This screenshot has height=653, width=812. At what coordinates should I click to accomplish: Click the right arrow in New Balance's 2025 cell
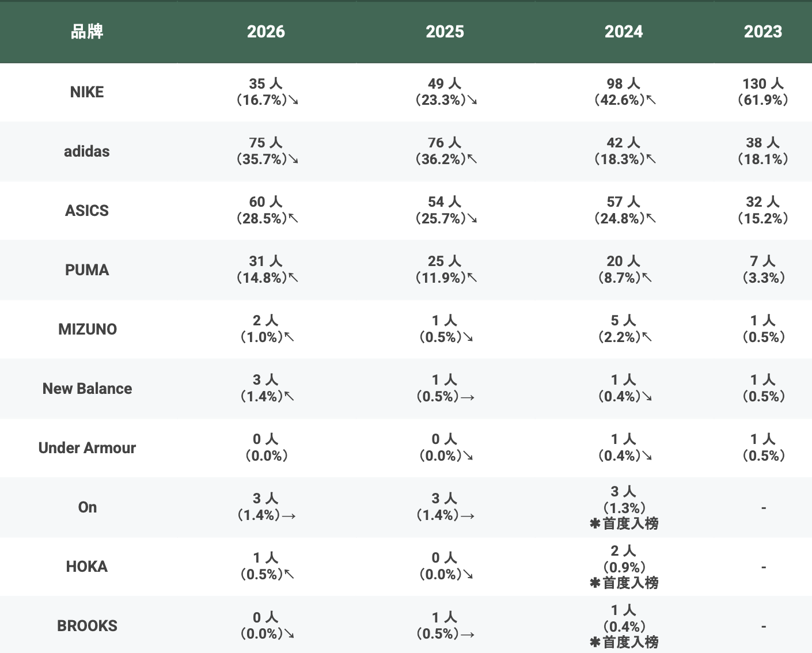point(468,397)
